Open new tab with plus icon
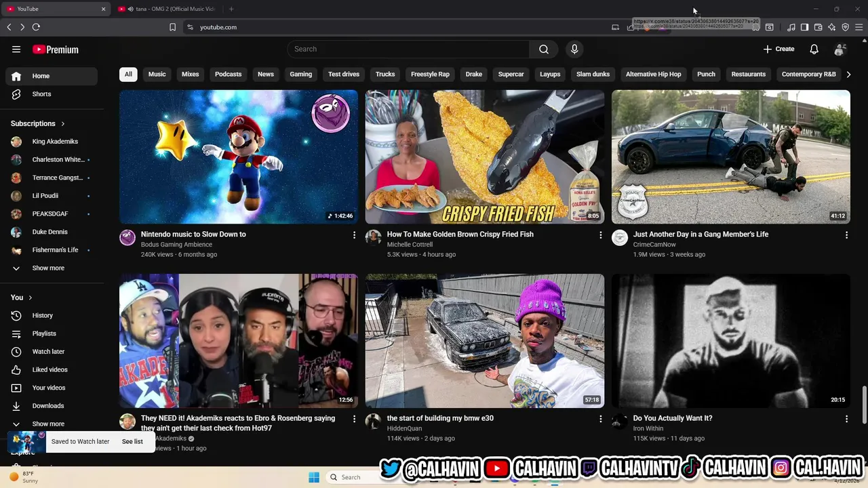Screen dimensions: 868x488 pos(231,9)
